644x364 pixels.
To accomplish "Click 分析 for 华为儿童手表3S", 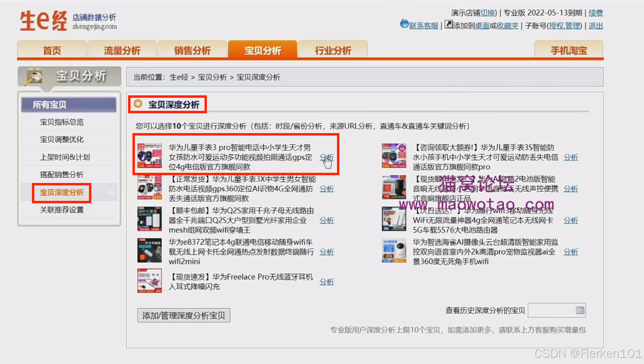I will (571, 157).
